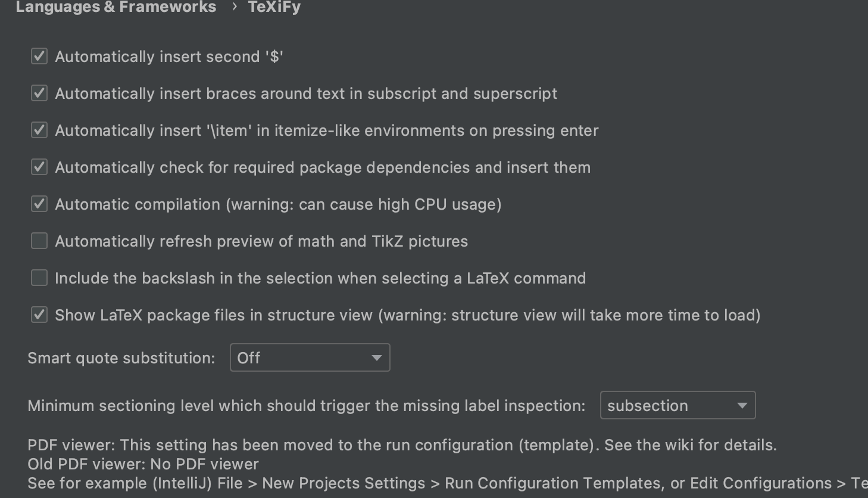868x498 pixels.
Task: Disable automatic compilation
Action: point(39,204)
